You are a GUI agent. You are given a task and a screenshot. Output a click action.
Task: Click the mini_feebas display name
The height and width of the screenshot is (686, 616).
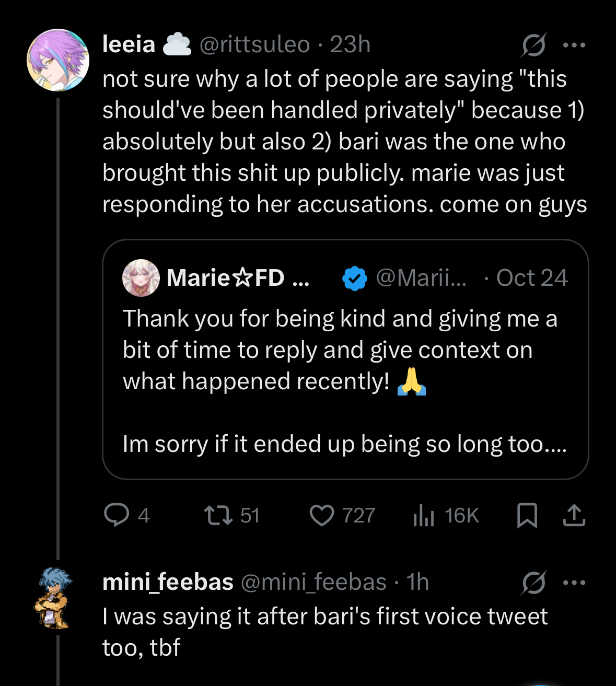coord(168,582)
